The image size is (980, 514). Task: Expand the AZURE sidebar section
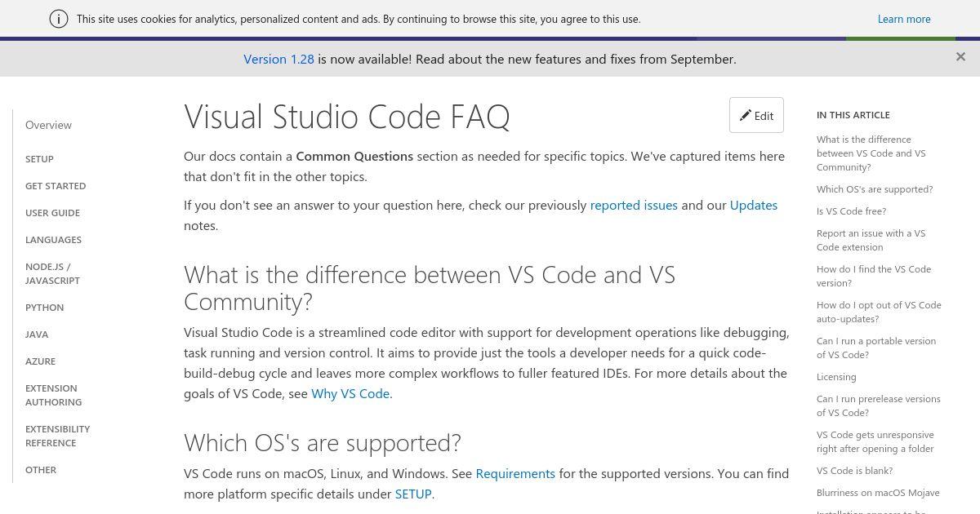tap(40, 361)
